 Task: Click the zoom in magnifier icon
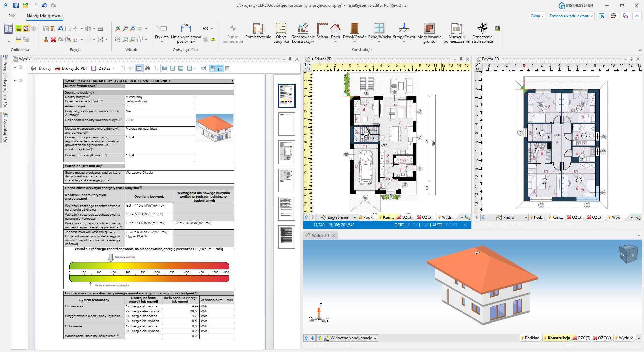click(x=118, y=28)
